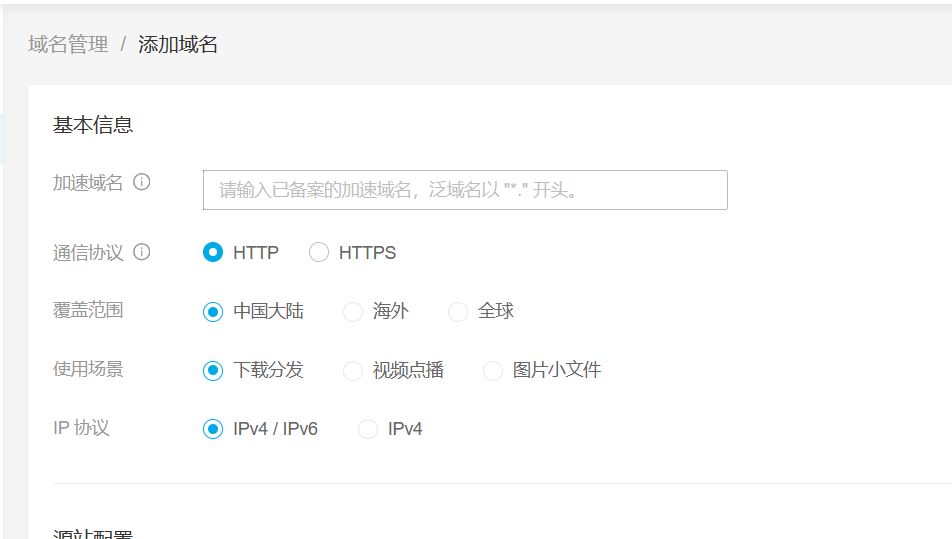Select 下载分发 usage scenario
Viewport: 952px width, 539px height.
tap(213, 371)
